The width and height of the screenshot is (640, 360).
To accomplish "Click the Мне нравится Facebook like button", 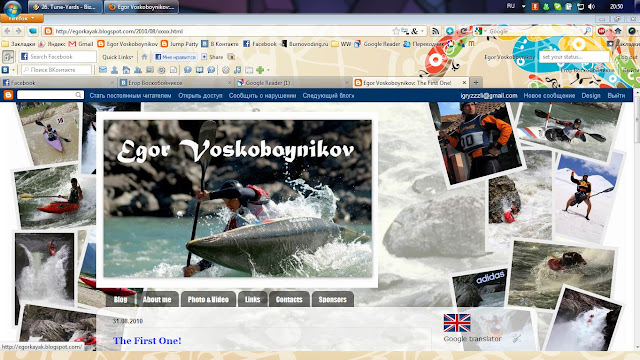I will pyautogui.click(x=176, y=57).
